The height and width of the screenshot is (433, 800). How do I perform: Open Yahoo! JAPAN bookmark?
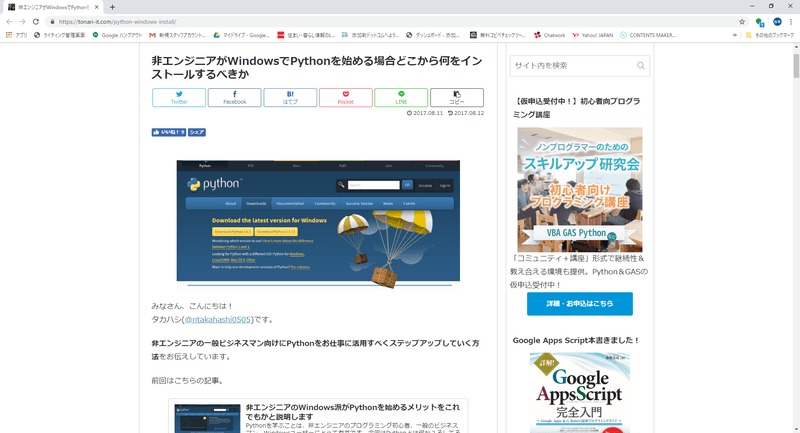click(x=593, y=35)
